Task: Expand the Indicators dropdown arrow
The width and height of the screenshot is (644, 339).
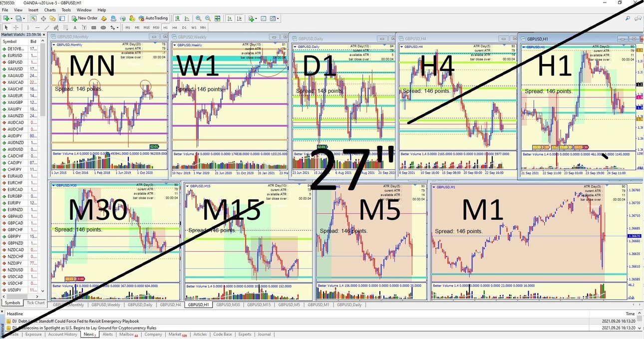Action: pos(257,18)
